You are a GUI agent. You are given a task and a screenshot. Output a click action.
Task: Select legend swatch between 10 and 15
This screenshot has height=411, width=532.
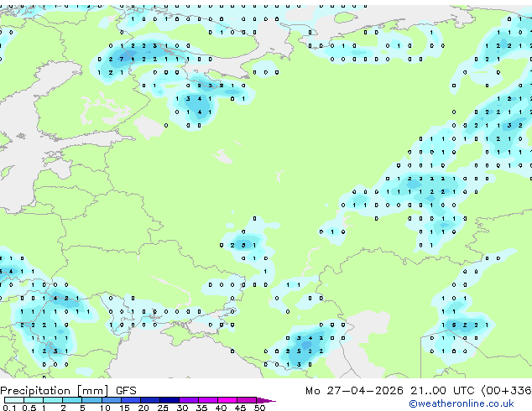point(111,400)
